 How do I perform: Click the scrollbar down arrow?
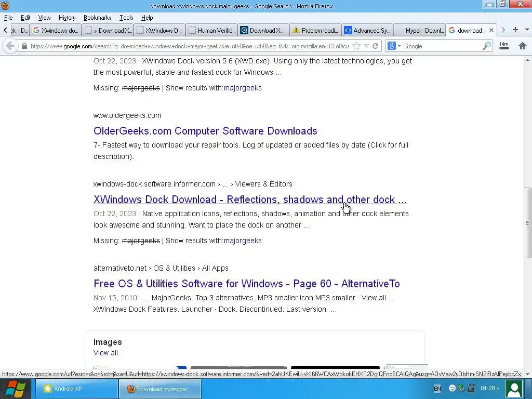pyautogui.click(x=527, y=374)
